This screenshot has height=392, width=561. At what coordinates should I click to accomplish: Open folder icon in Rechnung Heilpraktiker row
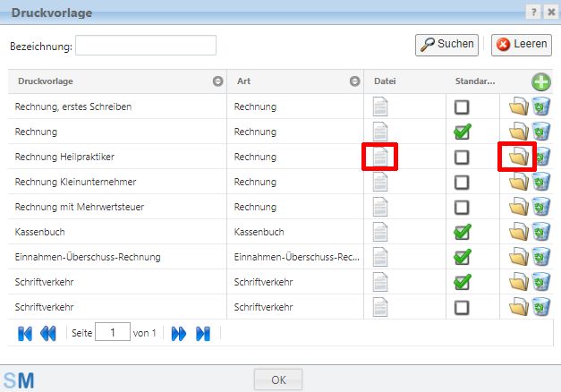click(518, 157)
